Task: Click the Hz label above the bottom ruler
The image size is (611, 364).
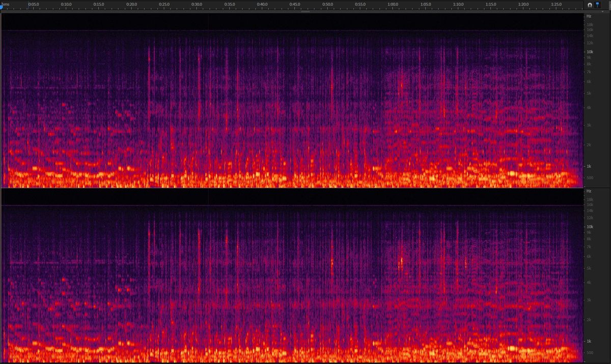Action: pos(589,191)
